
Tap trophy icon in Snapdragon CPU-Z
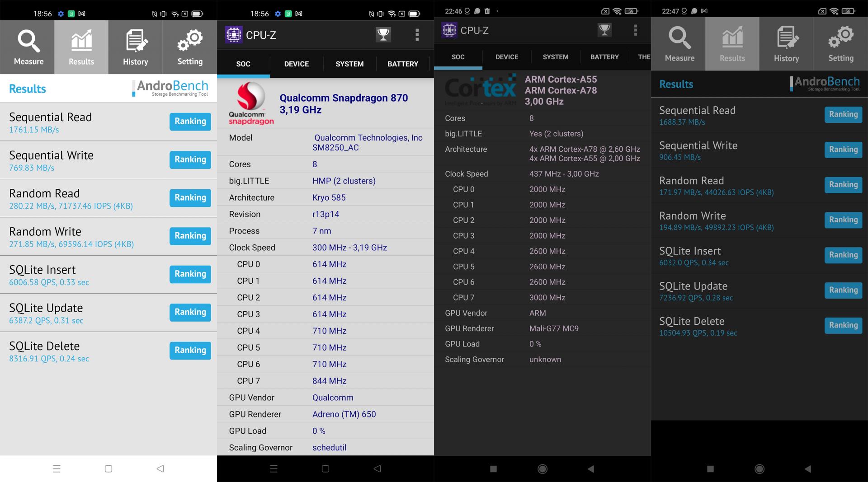point(383,35)
